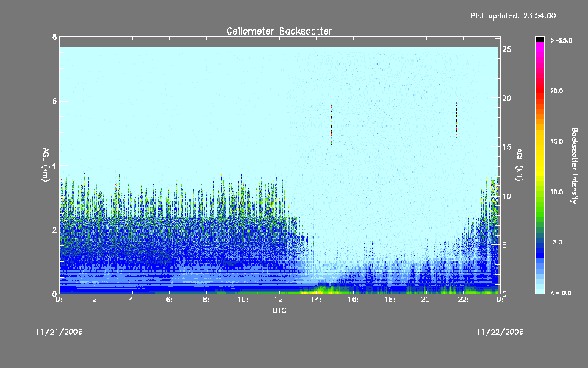Select the "10:" UTC hour tick label
The width and height of the screenshot is (588, 368).
click(x=243, y=300)
